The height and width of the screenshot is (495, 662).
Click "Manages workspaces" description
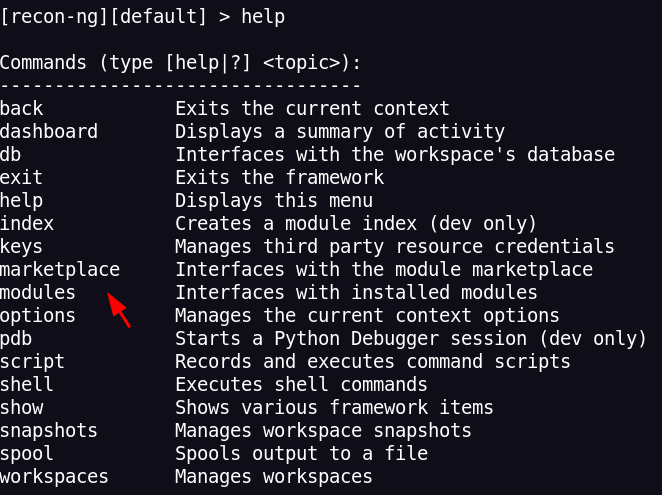point(274,477)
